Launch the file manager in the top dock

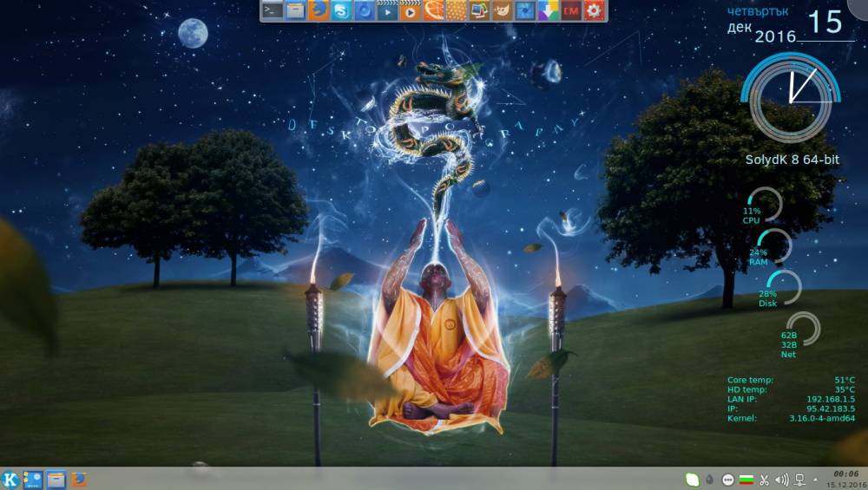295,10
